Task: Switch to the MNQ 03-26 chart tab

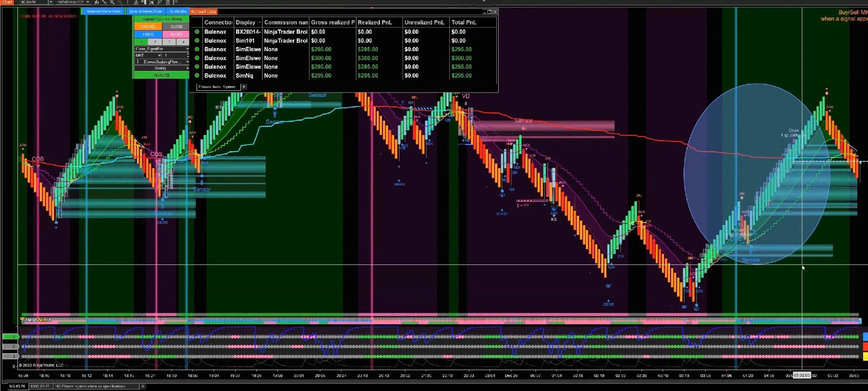Action: coord(40,386)
